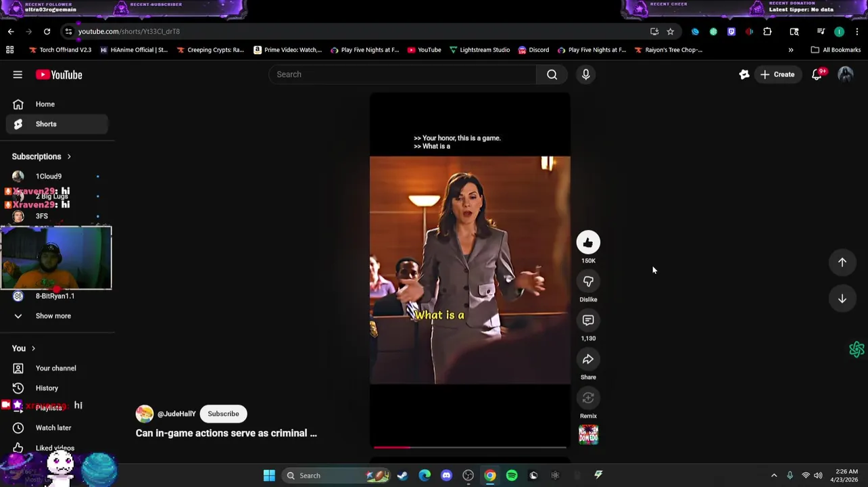Open the @JudeHallY channel name

pos(176,414)
